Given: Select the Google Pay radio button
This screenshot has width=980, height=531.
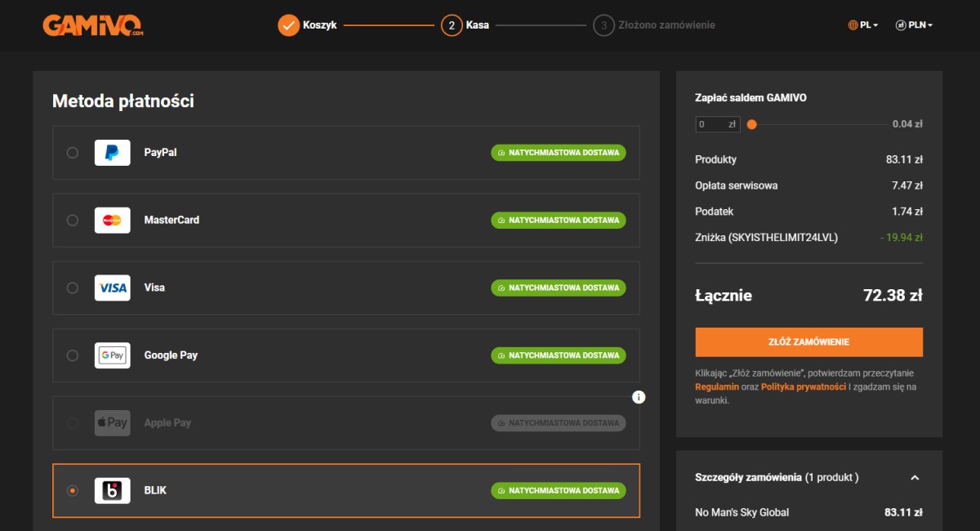Looking at the screenshot, I should [73, 355].
